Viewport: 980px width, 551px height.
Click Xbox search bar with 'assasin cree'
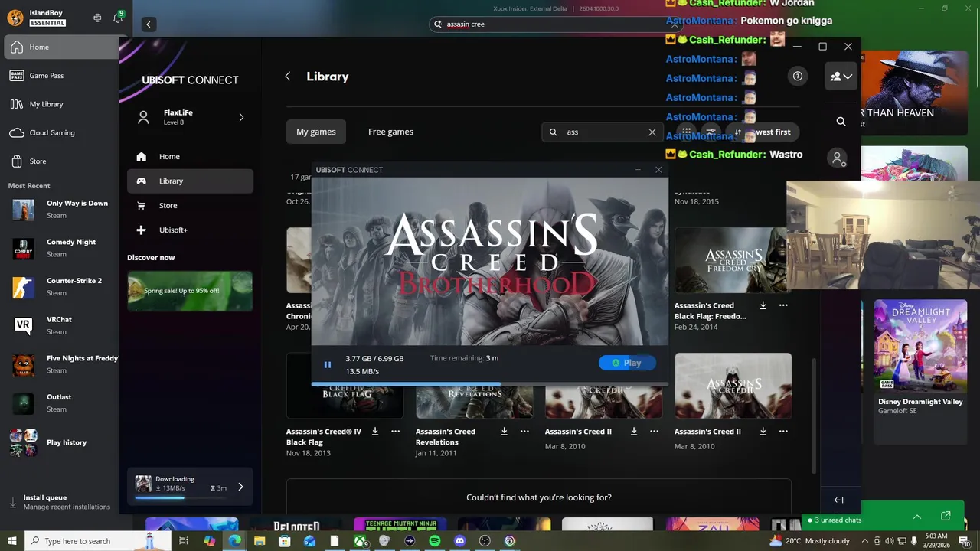(x=554, y=24)
